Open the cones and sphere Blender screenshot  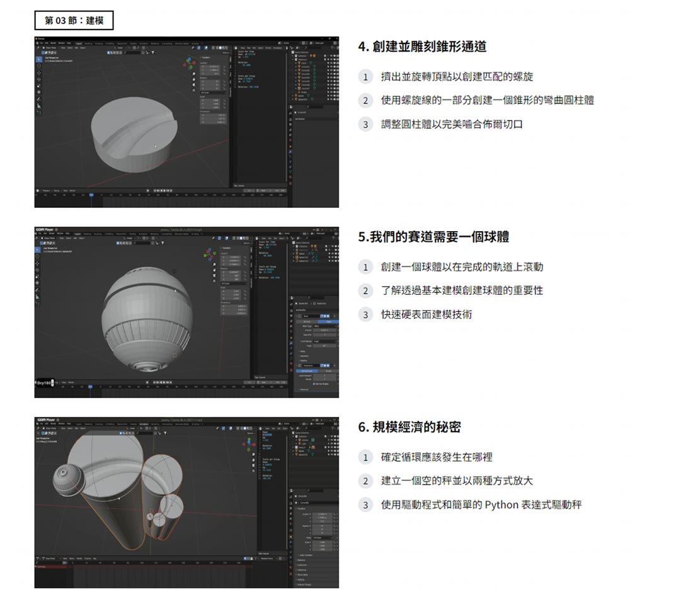pyautogui.click(x=186, y=503)
